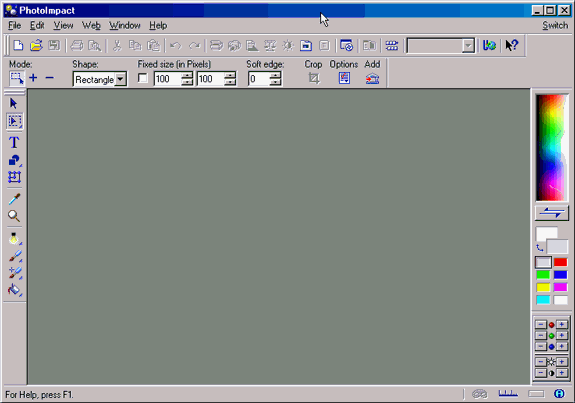This screenshot has height=403, width=575.
Task: Click the red color swatch
Action: (560, 262)
